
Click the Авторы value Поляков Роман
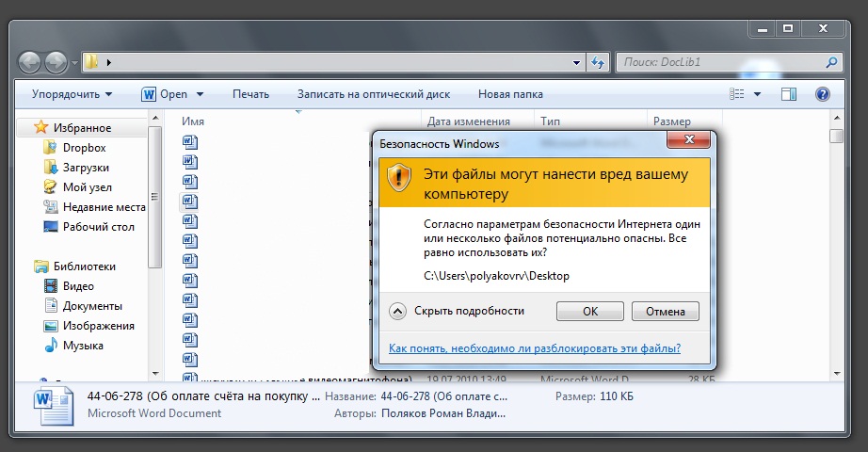tap(443, 413)
